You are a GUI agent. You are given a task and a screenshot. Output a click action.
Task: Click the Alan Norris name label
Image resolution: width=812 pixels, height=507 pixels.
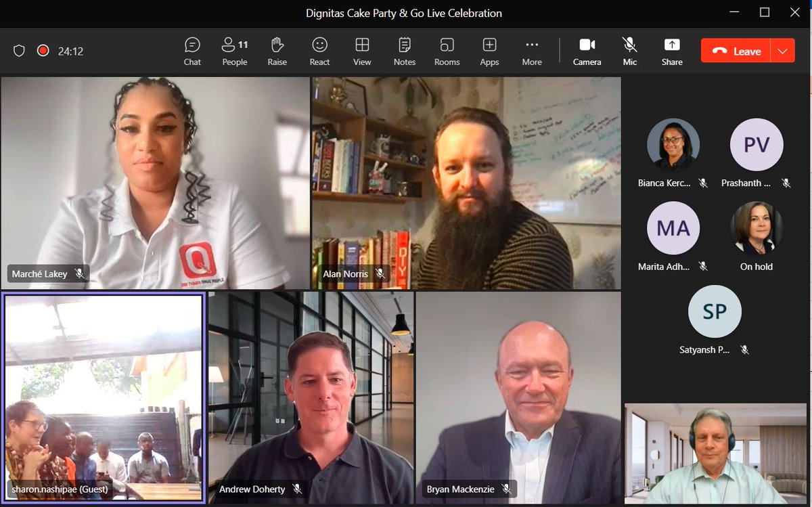345,274
